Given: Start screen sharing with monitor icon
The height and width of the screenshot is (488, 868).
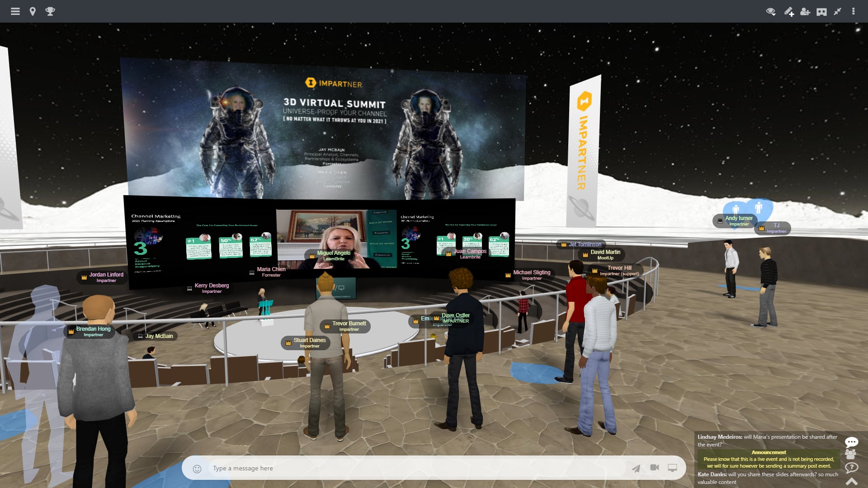Looking at the screenshot, I should [673, 468].
